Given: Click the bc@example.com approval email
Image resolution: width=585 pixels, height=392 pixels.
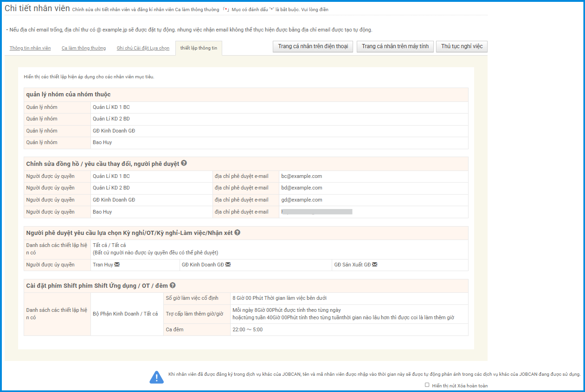Looking at the screenshot, I should [x=302, y=176].
